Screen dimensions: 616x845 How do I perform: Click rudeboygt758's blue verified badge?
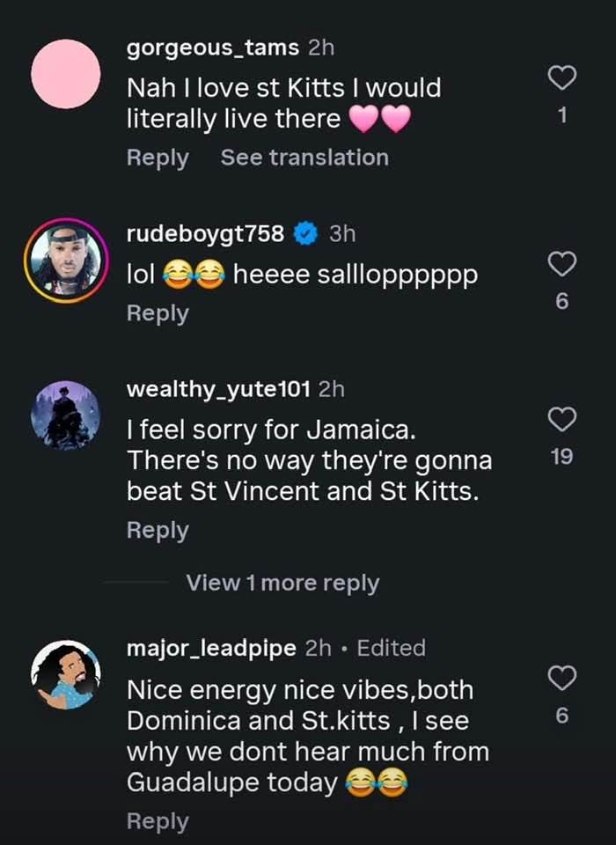point(305,234)
